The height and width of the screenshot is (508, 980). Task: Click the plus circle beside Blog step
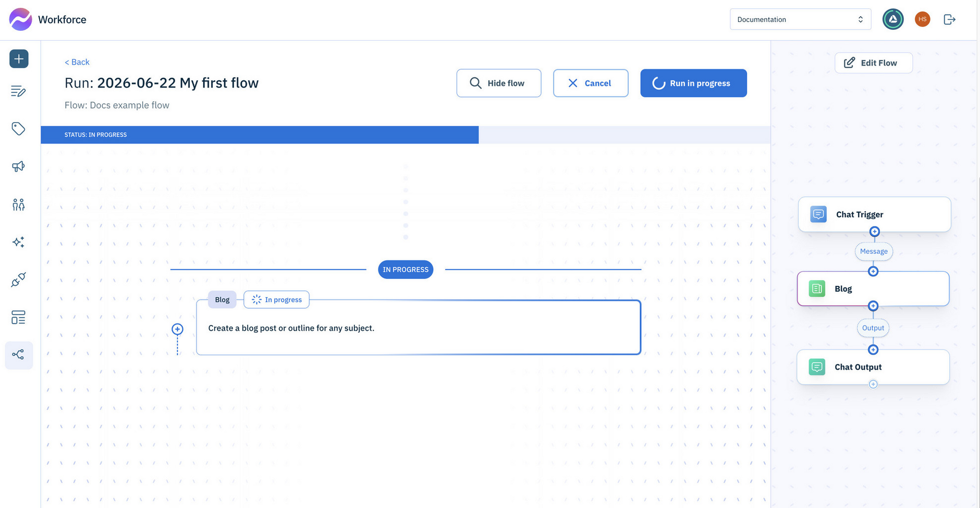tap(178, 329)
